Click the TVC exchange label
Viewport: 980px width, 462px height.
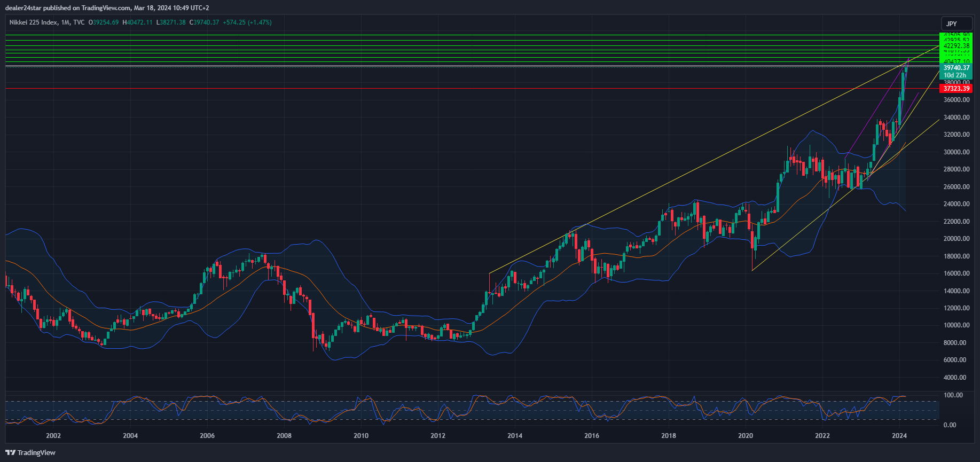pos(79,22)
